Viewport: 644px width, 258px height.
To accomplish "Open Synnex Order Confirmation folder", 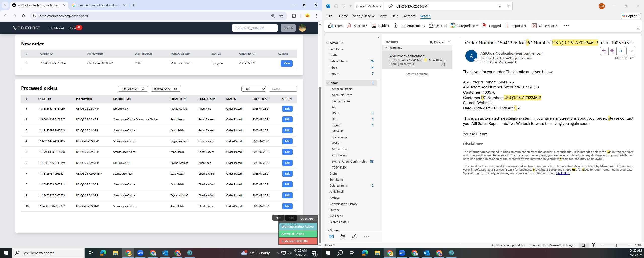I will point(349,162).
